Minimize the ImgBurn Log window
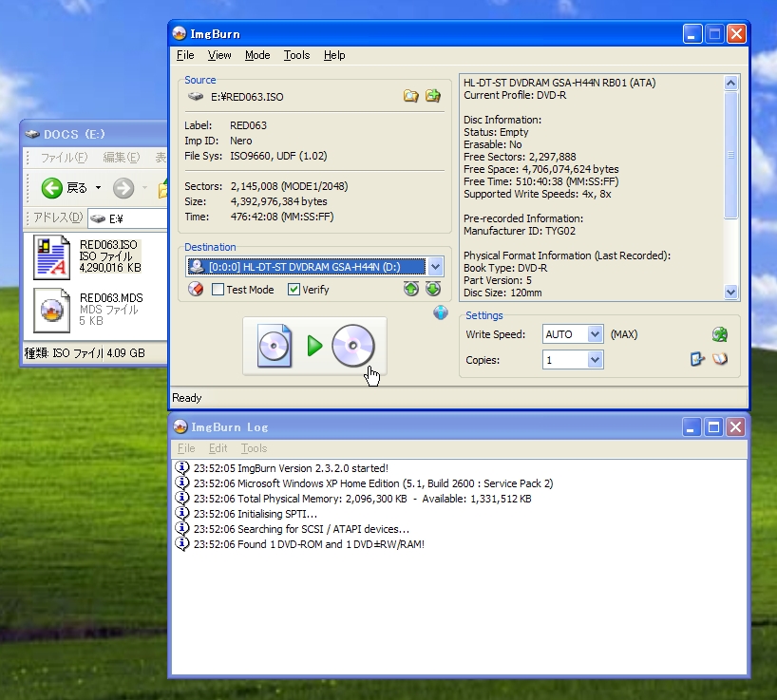 (692, 427)
